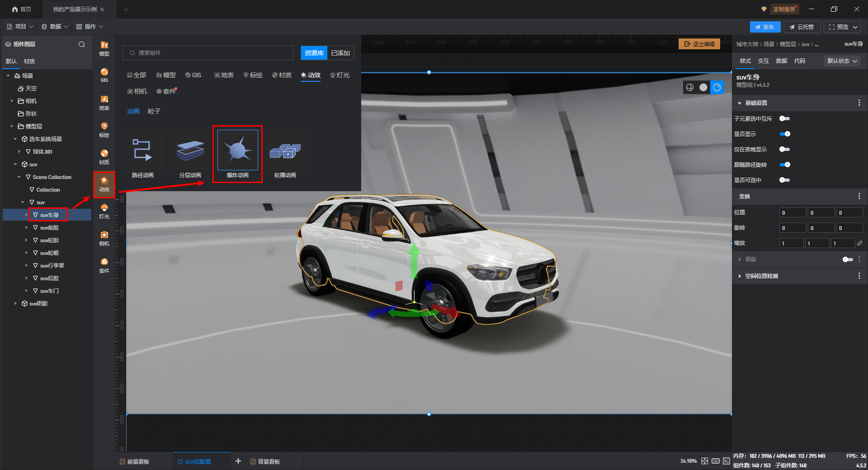Click the 搜索组件 search field
868x470 pixels.
coord(208,53)
